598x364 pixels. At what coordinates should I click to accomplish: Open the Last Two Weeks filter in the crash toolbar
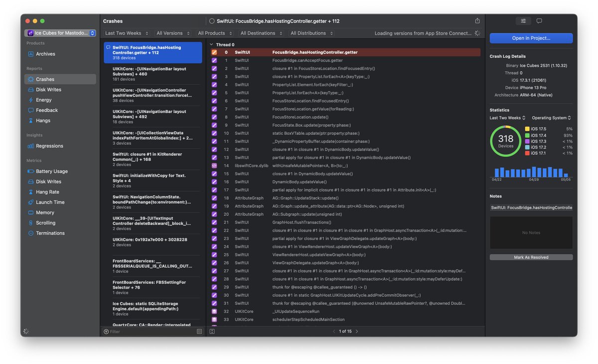click(127, 33)
